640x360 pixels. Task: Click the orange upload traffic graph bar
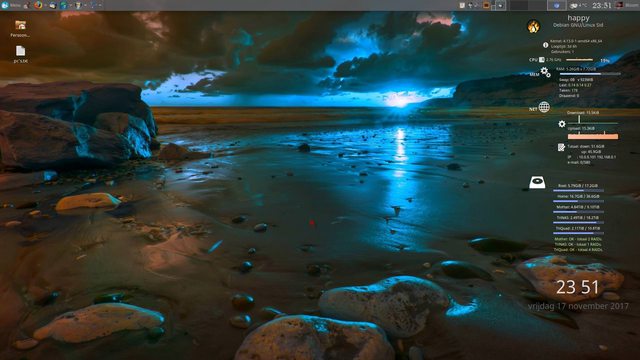(x=593, y=136)
